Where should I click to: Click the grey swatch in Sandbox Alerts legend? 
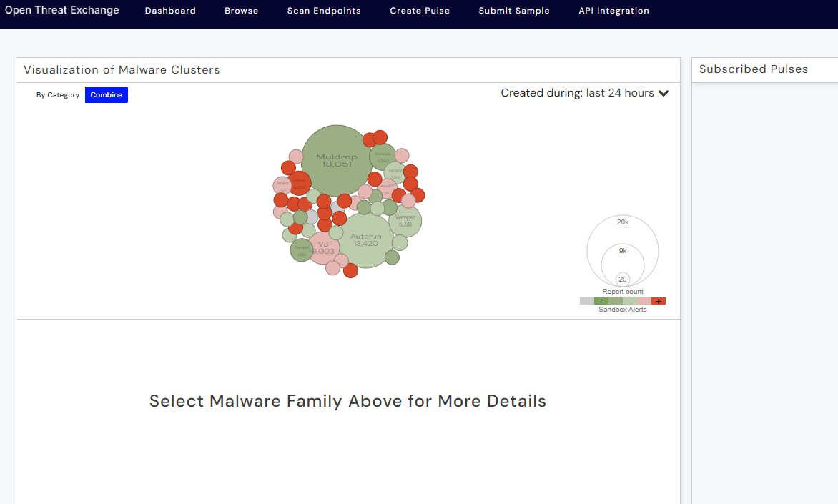coord(587,302)
